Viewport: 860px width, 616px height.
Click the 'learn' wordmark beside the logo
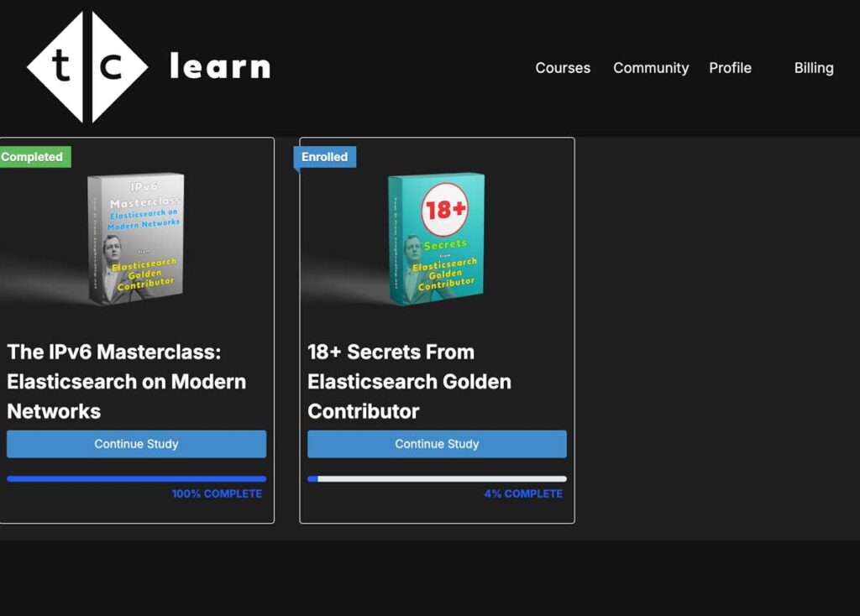point(219,66)
